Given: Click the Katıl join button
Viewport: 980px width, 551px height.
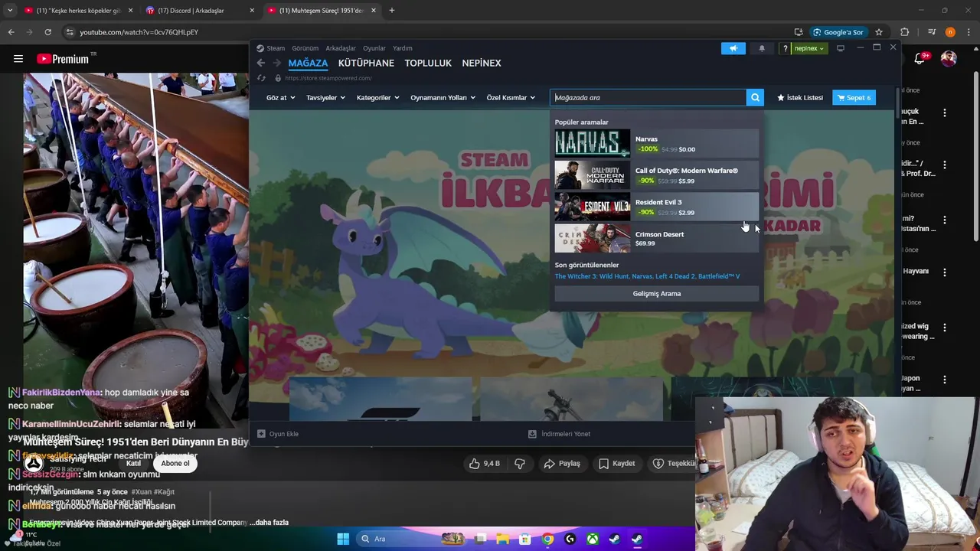Looking at the screenshot, I should click(x=133, y=464).
